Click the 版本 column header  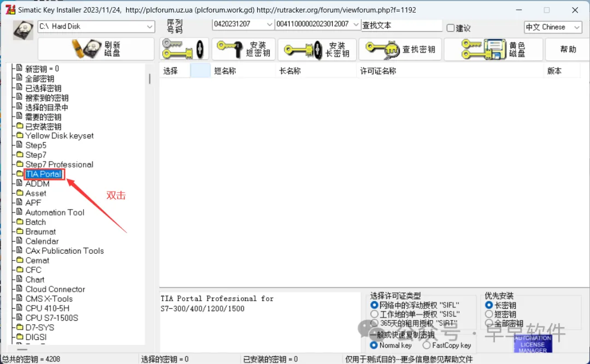tap(562, 71)
